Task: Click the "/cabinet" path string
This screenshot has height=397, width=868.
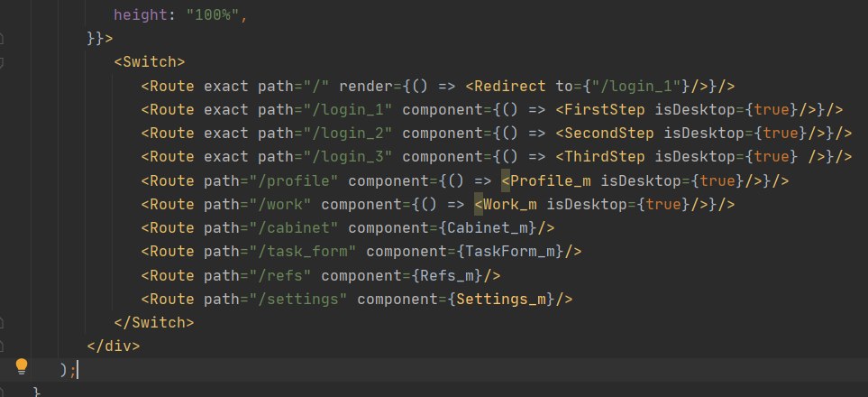Action: tap(294, 228)
